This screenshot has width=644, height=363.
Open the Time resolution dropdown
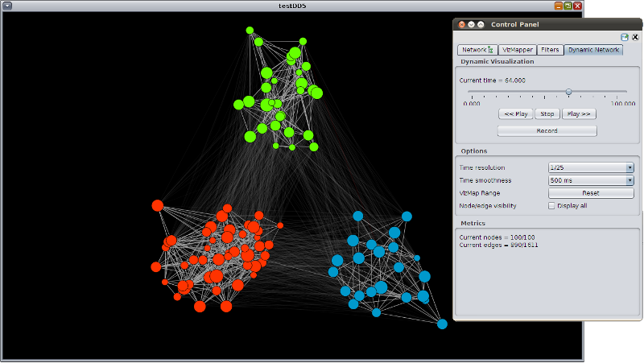pos(591,167)
